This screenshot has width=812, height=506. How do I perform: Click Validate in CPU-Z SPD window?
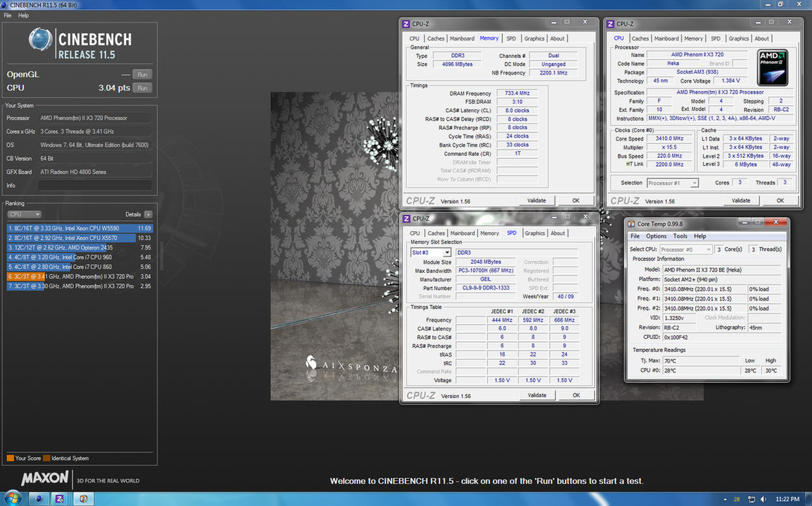(536, 395)
